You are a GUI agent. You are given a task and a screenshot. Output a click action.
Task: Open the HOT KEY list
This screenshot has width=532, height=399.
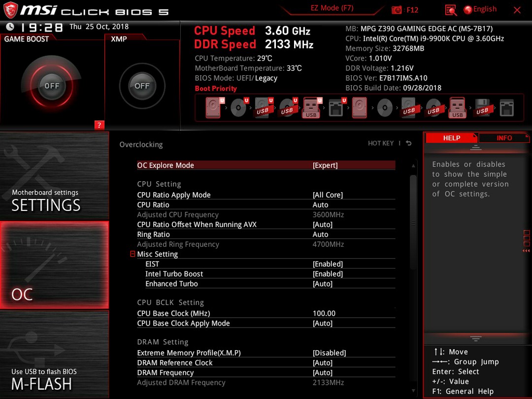pyautogui.click(x=381, y=143)
